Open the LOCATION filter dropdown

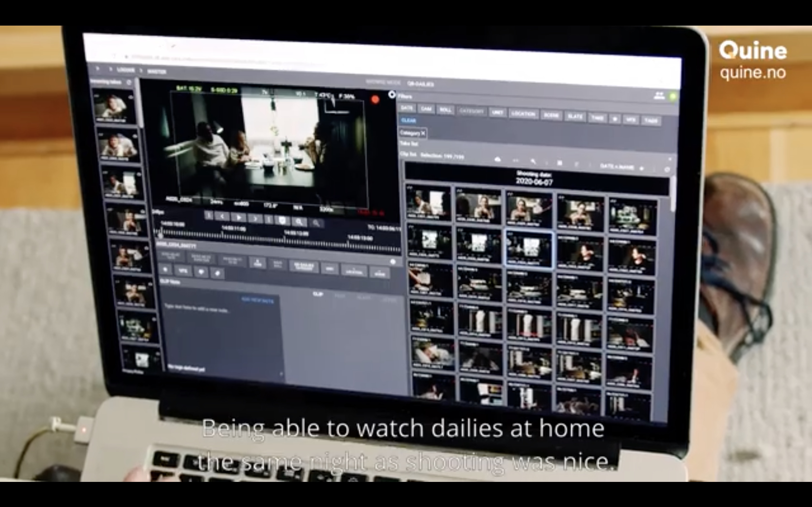click(x=523, y=114)
